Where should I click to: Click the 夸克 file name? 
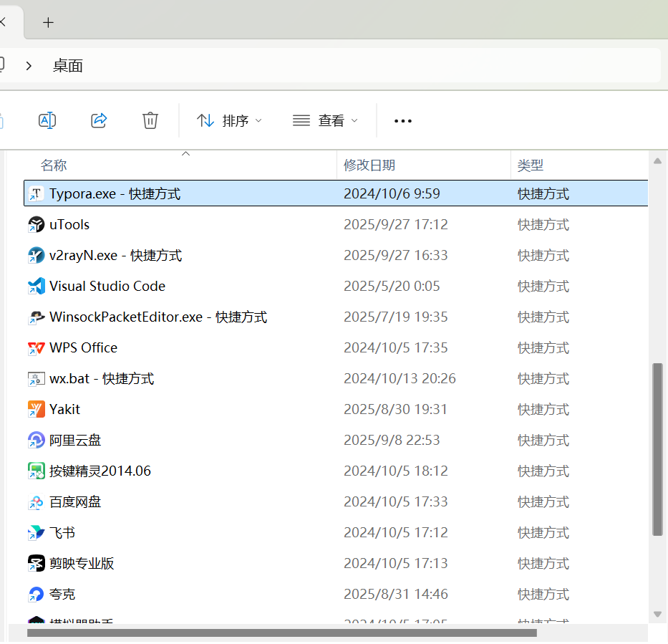(x=62, y=594)
